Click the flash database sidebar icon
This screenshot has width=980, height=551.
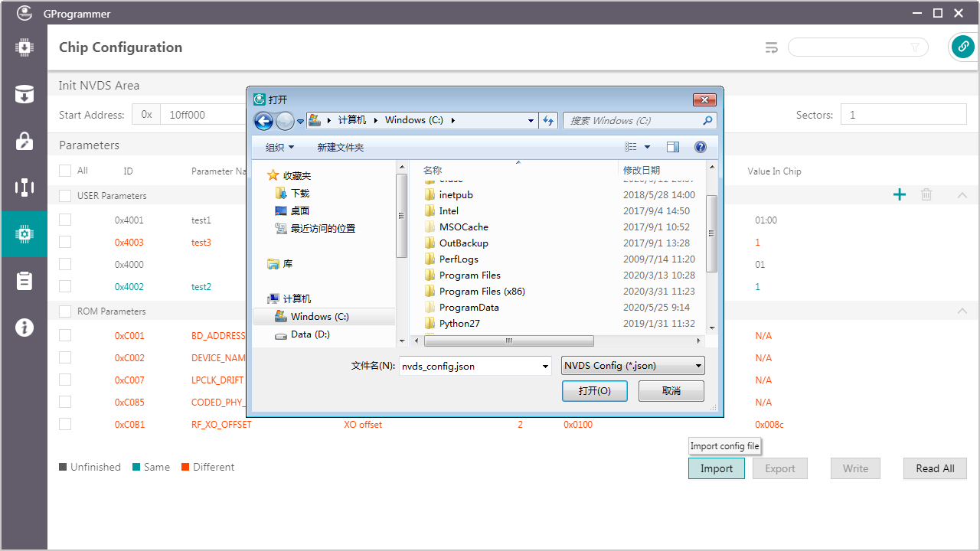point(24,95)
